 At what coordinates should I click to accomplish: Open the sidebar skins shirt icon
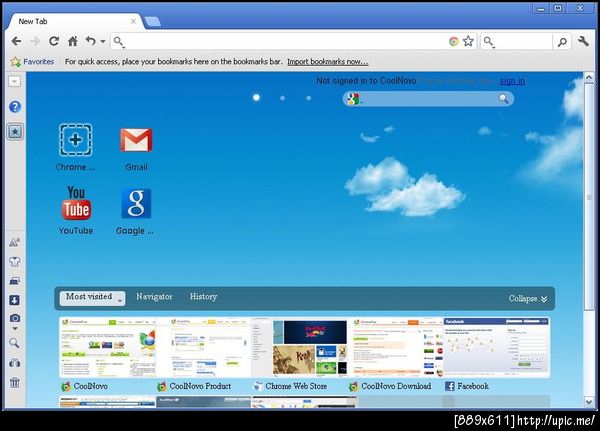pos(15,262)
